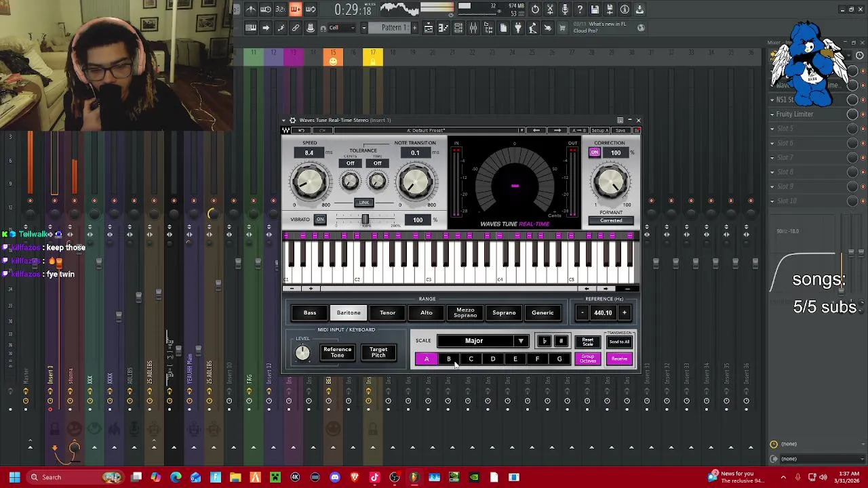Open the project info icon

625,9
